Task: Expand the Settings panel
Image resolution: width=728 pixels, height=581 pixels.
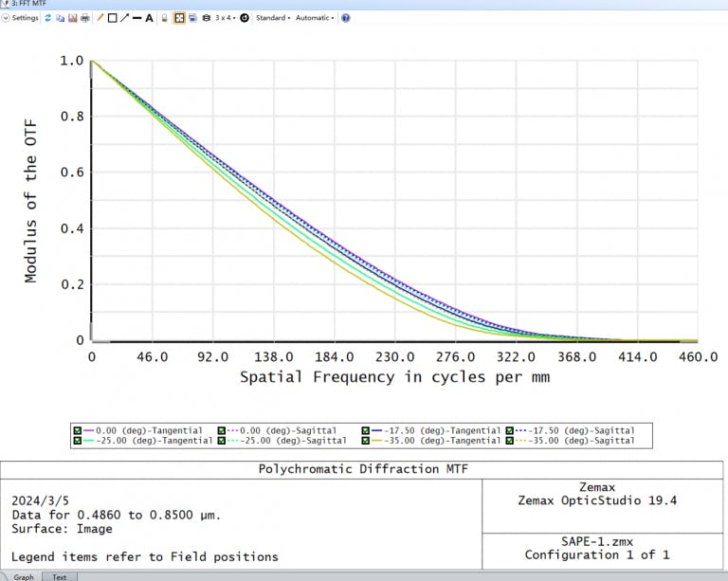Action: [21, 18]
